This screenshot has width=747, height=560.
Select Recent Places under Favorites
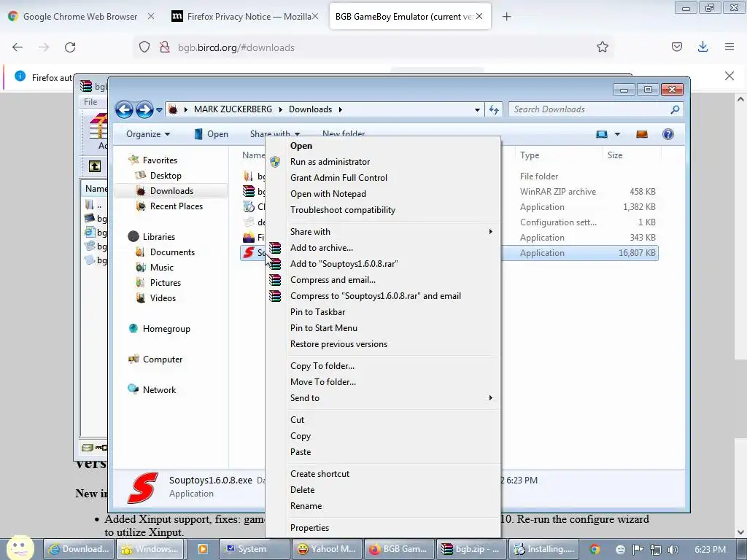177,206
